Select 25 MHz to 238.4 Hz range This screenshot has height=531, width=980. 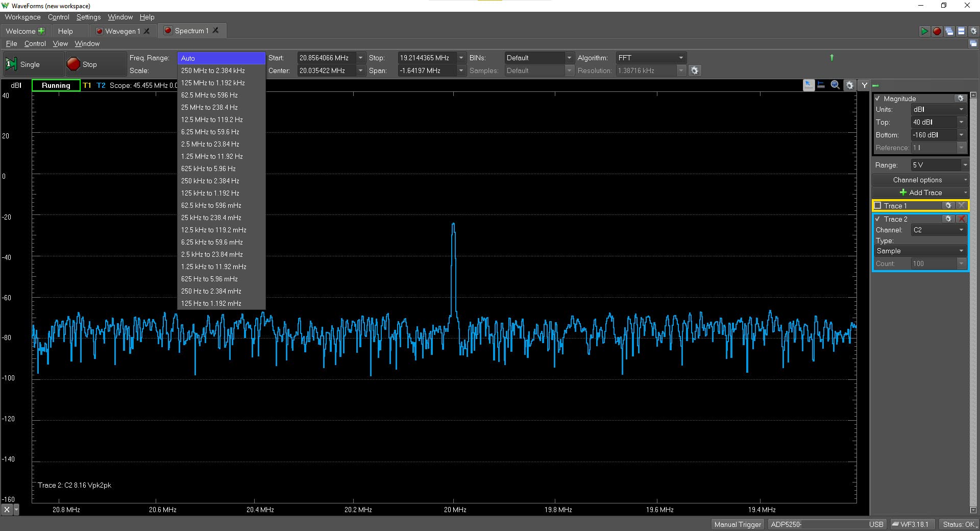coord(221,107)
